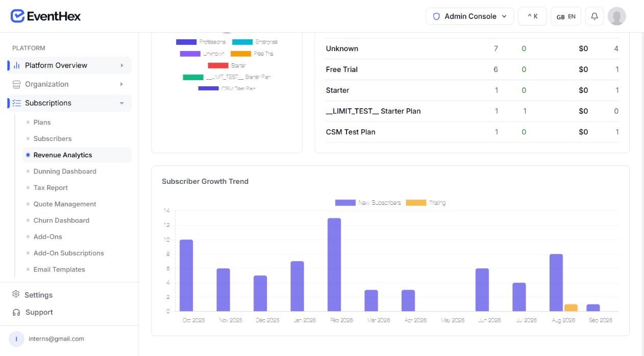Click the Jun 2026 subscriber bar
The height and width of the screenshot is (356, 644).
pos(482,290)
